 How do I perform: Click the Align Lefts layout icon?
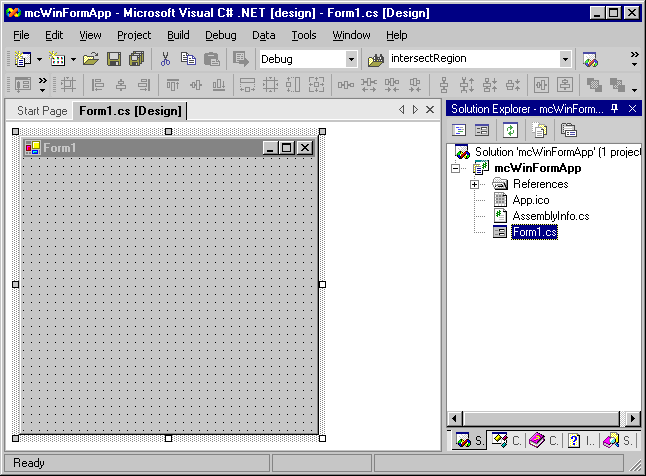[98, 85]
